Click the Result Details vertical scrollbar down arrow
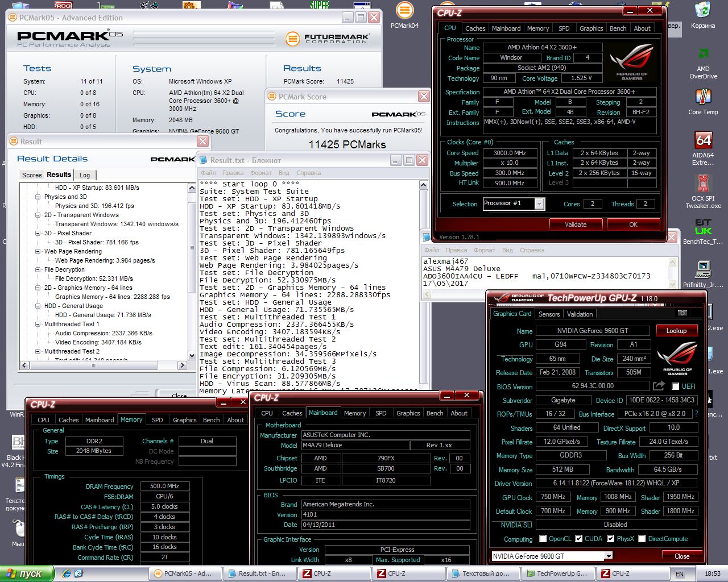Screen dimensions: 728x582 (192, 355)
